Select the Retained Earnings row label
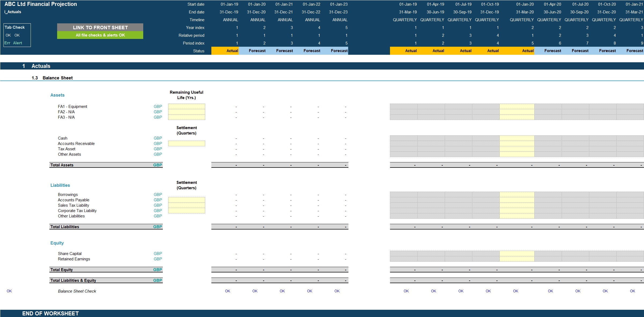The height and width of the screenshot is (317, 644). [74, 259]
